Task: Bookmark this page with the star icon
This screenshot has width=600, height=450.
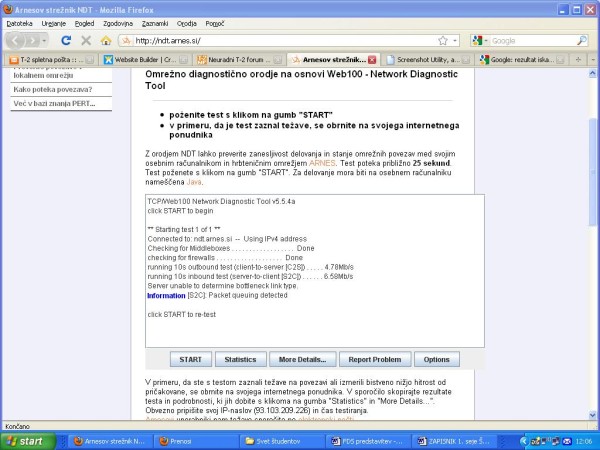Action: 442,41
